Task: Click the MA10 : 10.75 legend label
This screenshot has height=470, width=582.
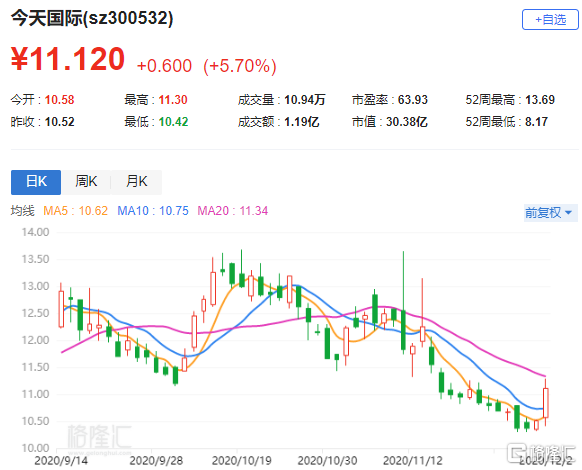Action: (153, 211)
